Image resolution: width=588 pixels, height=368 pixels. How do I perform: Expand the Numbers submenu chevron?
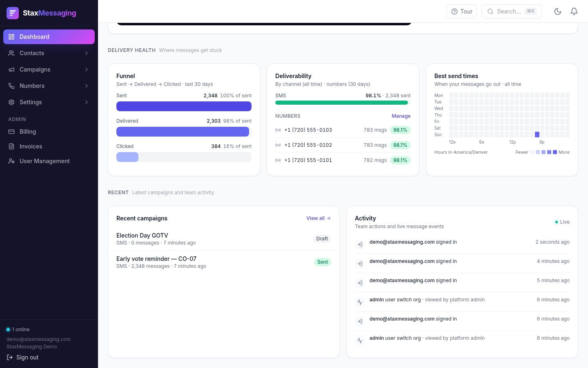pos(87,86)
